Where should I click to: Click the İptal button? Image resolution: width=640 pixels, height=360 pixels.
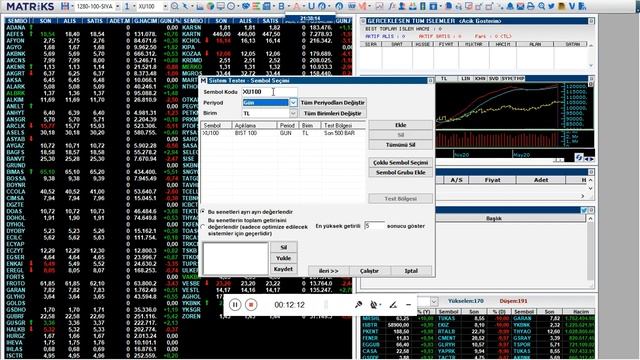click(411, 271)
